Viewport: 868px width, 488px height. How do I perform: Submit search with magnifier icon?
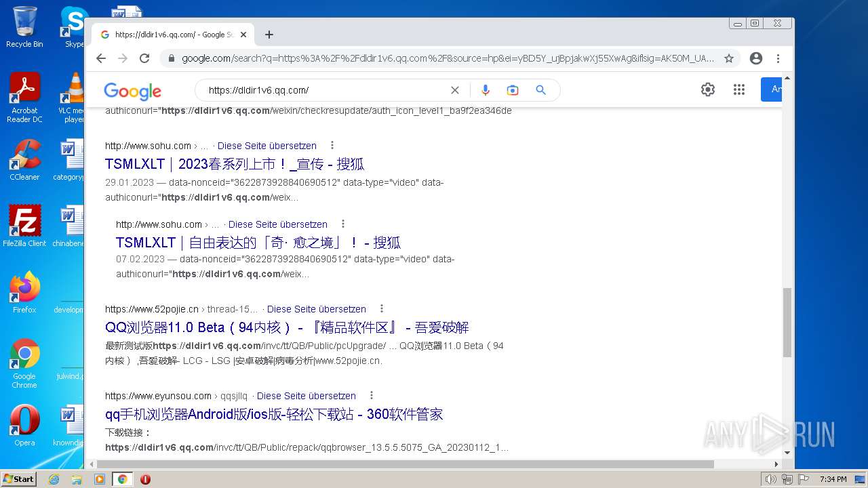coord(540,90)
